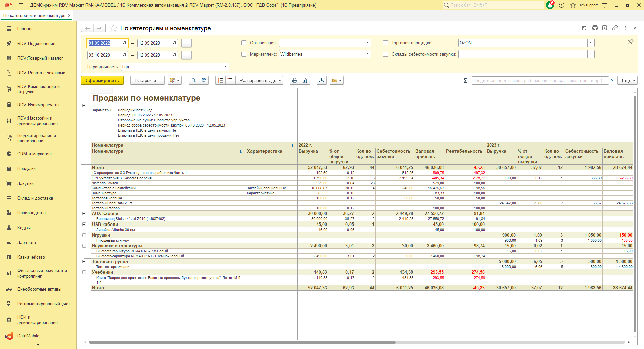This screenshot has width=644, height=349.
Task: Click the save report to file icon
Action: [x=321, y=80]
